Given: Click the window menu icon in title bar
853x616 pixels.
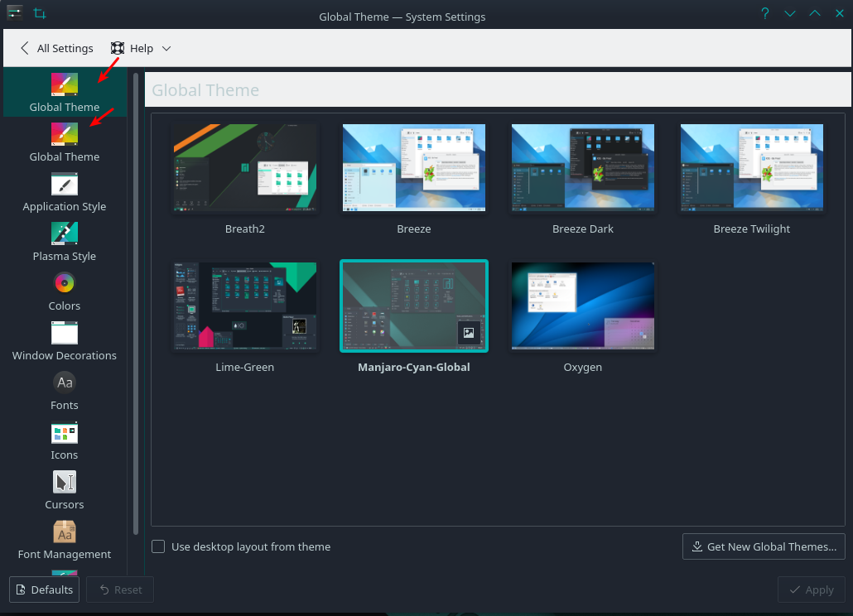Looking at the screenshot, I should (x=15, y=12).
